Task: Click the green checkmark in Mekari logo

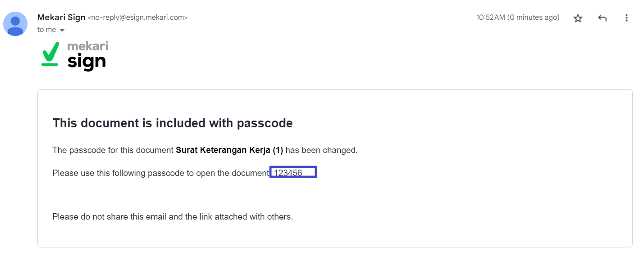Action: click(x=50, y=54)
